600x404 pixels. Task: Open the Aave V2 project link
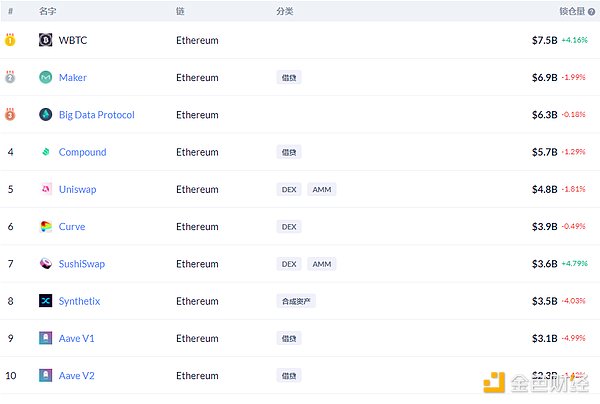pos(76,376)
